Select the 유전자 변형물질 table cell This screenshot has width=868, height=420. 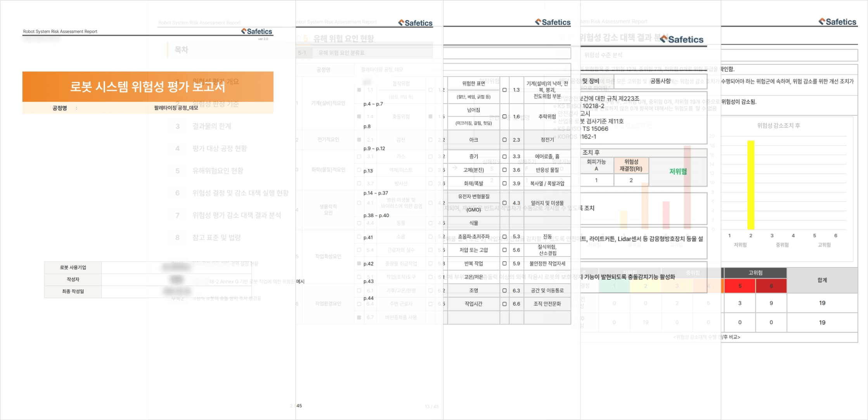[x=473, y=196]
